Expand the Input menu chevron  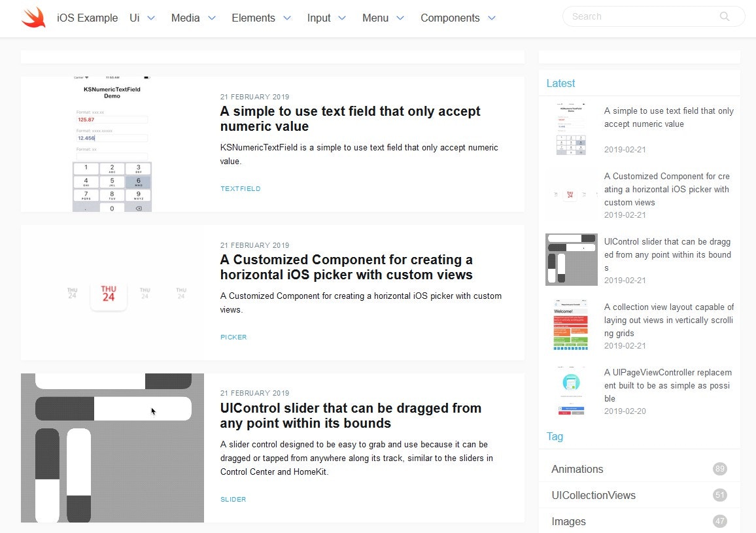point(342,18)
